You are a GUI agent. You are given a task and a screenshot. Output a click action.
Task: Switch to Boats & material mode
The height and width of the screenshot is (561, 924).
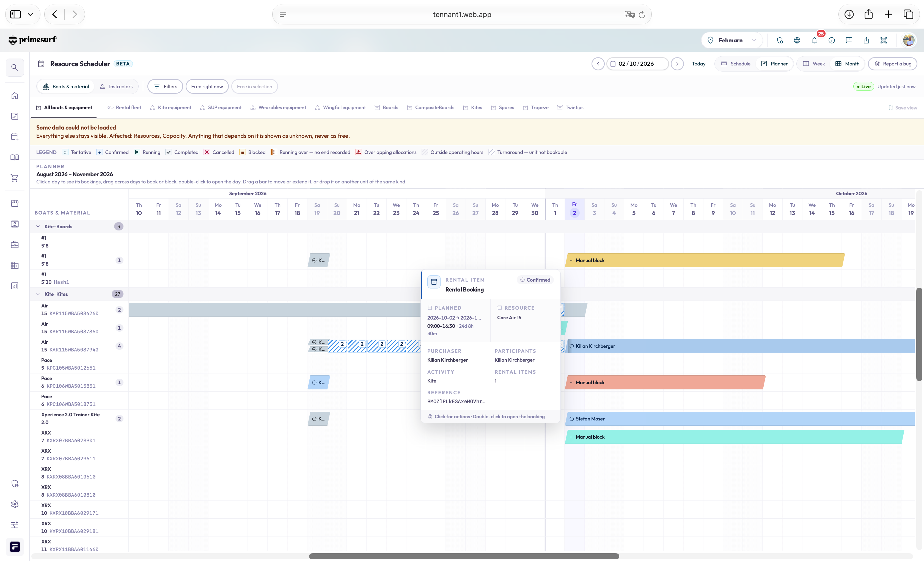coord(66,87)
